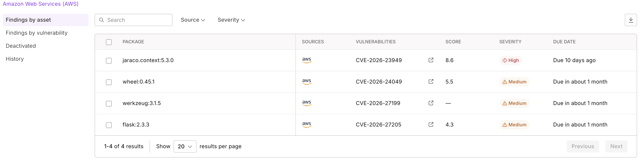
Task: Click the AWS source icon for jaraco.context
Action: pos(306,60)
